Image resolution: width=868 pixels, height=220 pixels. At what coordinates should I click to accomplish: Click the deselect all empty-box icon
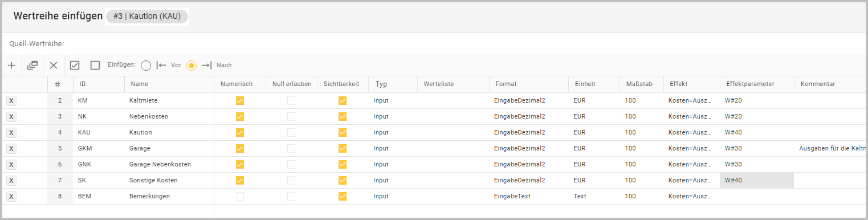tap(95, 66)
